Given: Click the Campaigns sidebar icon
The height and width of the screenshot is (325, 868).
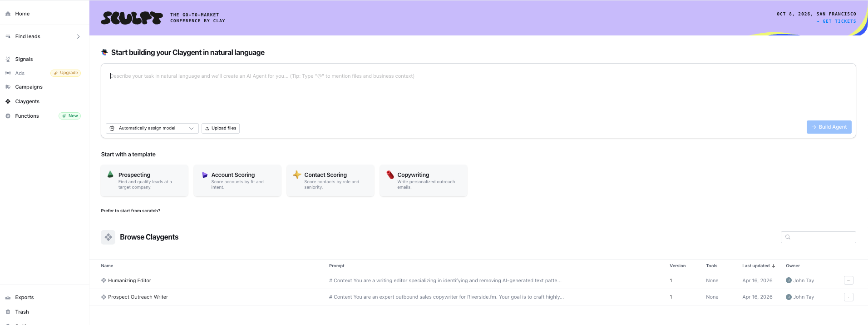Looking at the screenshot, I should (8, 87).
